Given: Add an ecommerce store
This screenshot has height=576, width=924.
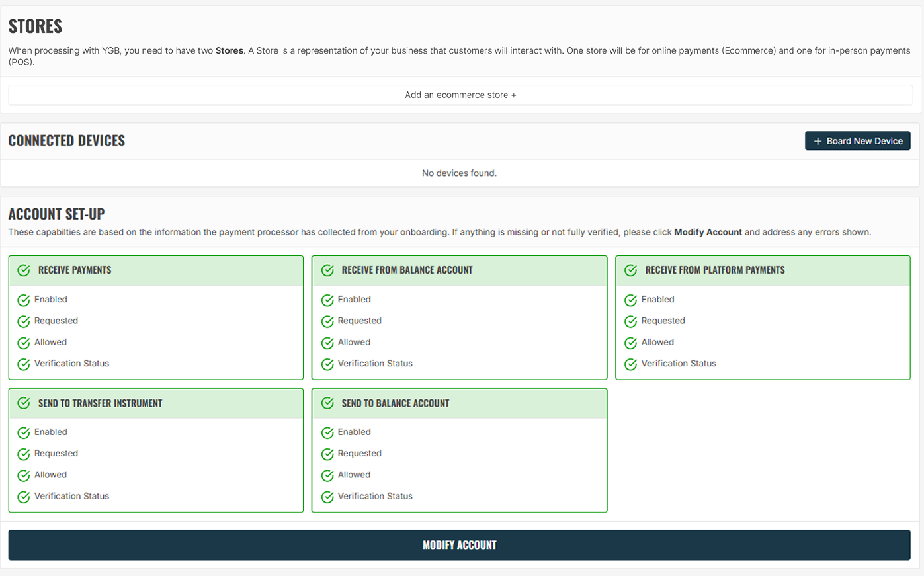Looking at the screenshot, I should tap(460, 95).
